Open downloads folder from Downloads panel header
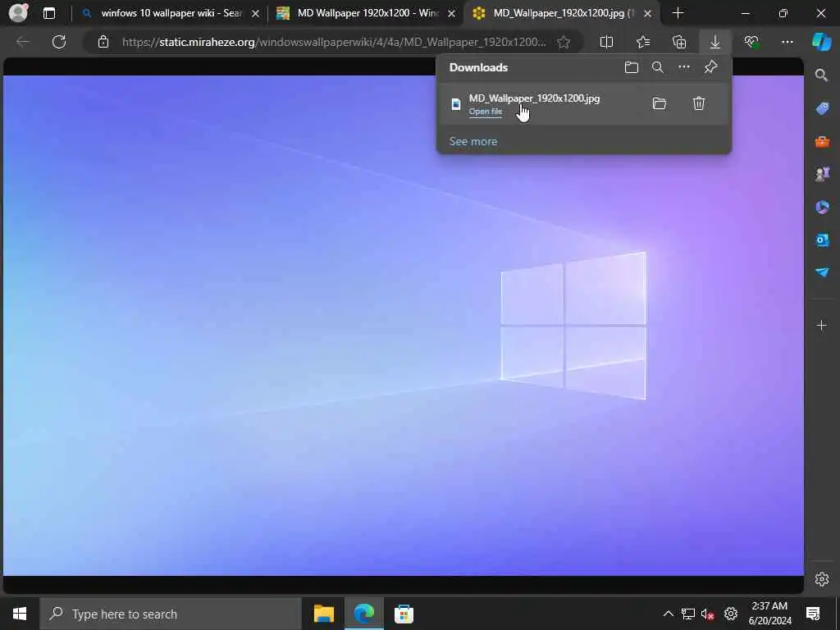 tap(632, 67)
